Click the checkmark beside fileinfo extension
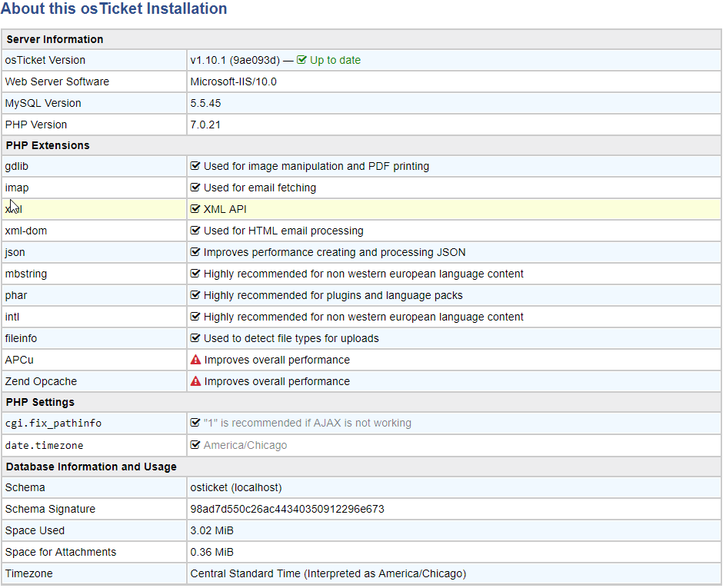 [x=195, y=338]
